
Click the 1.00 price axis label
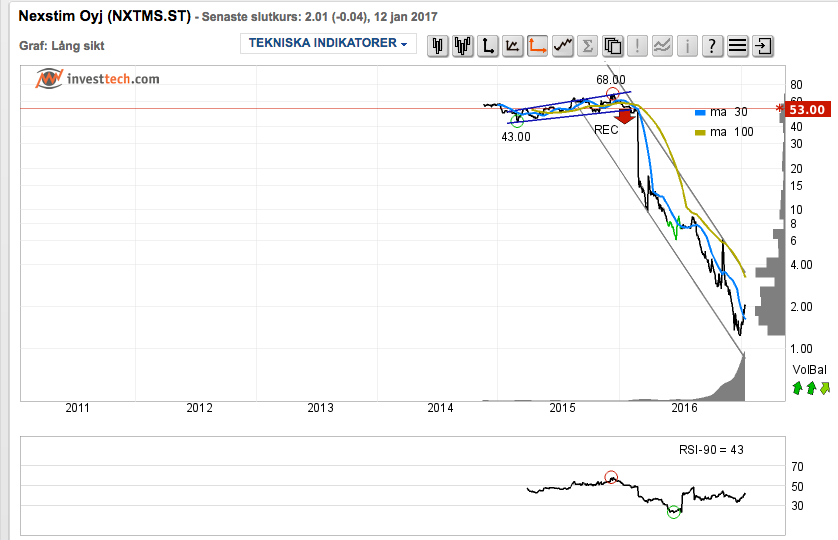pos(802,349)
